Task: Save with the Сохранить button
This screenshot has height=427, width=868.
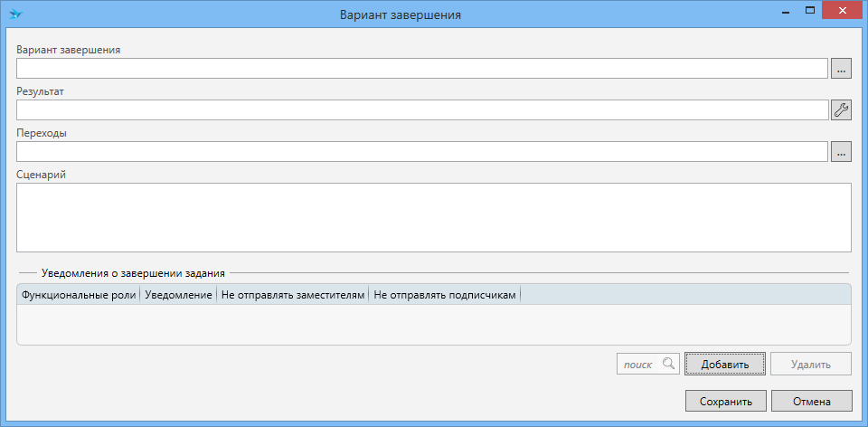Action: (x=725, y=401)
